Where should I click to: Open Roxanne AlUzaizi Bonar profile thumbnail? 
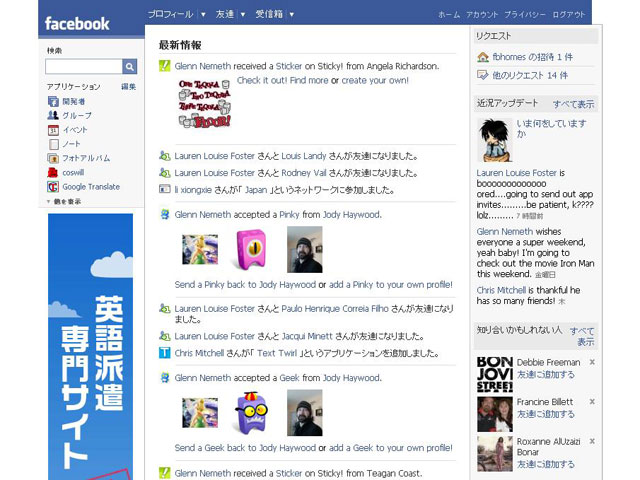[x=495, y=454]
